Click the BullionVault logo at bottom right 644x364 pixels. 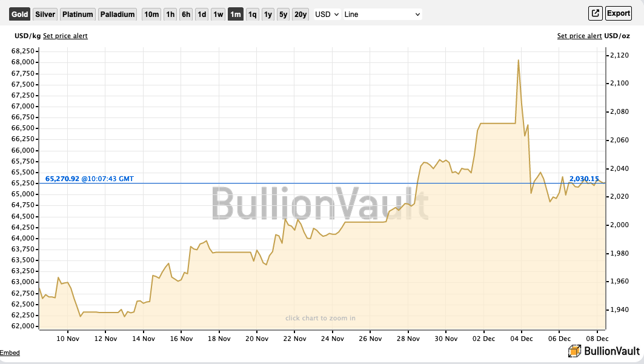[x=604, y=351]
